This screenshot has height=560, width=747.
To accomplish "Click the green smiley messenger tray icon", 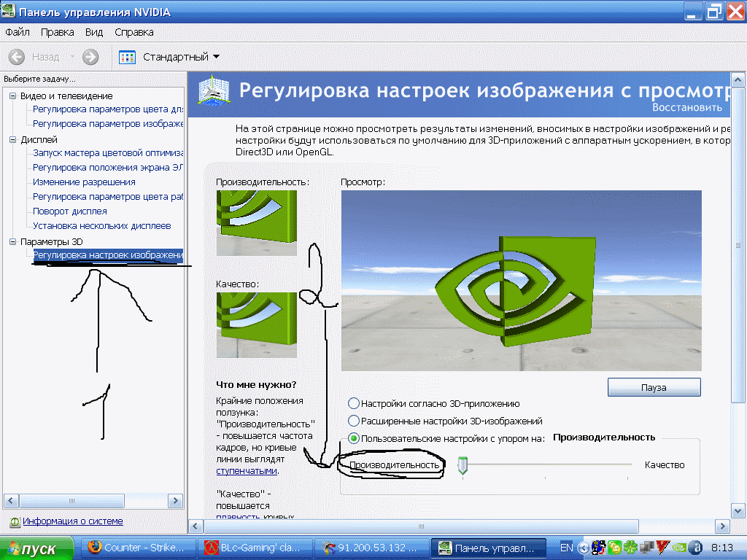I will coord(614,548).
